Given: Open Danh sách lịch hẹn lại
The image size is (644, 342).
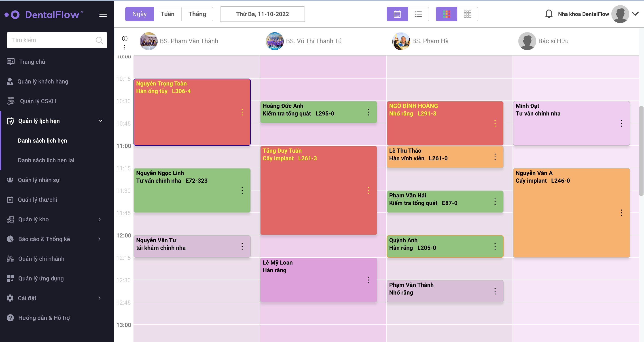Looking at the screenshot, I should 46,160.
